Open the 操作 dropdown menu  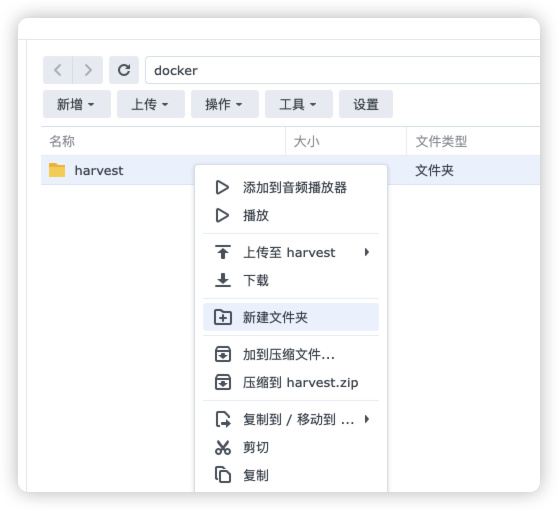(x=225, y=104)
